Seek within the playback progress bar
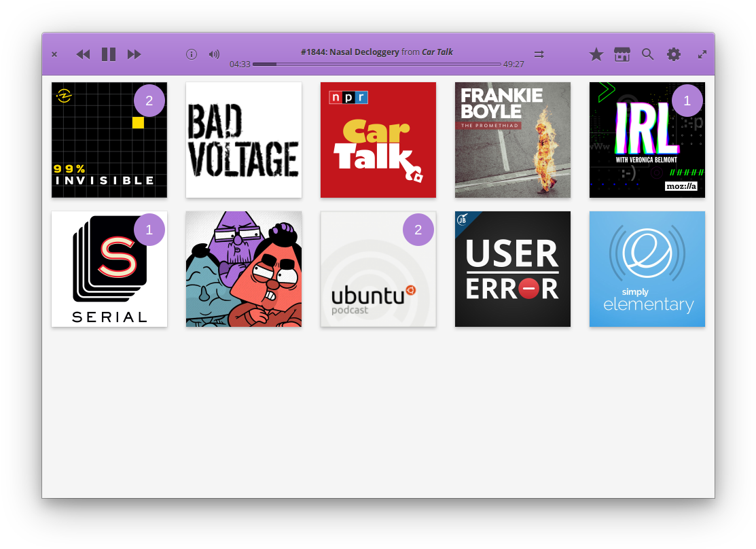Image resolution: width=756 pixels, height=549 pixels. (x=377, y=64)
